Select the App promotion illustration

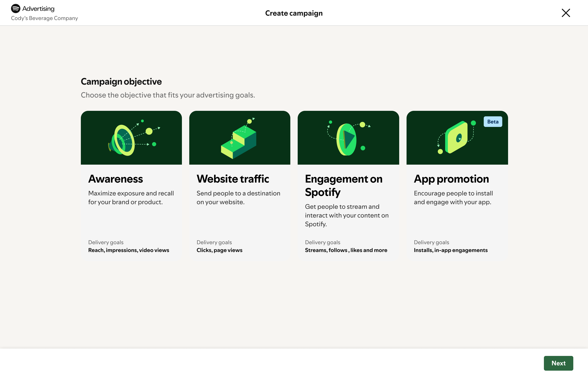click(457, 138)
